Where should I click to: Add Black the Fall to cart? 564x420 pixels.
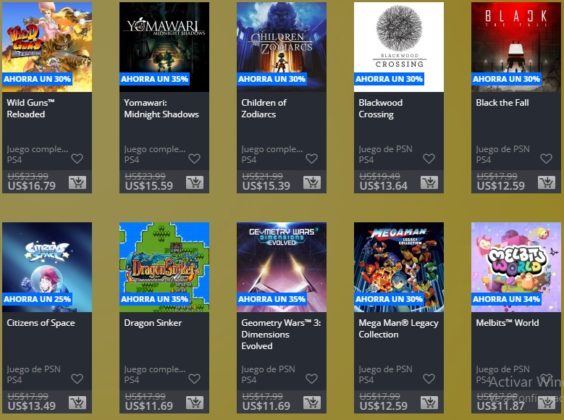(546, 183)
